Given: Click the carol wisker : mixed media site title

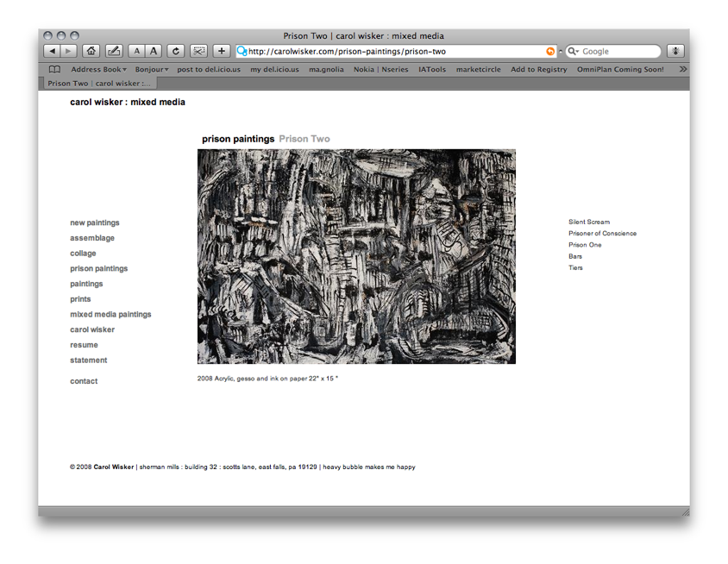Looking at the screenshot, I should tap(128, 102).
